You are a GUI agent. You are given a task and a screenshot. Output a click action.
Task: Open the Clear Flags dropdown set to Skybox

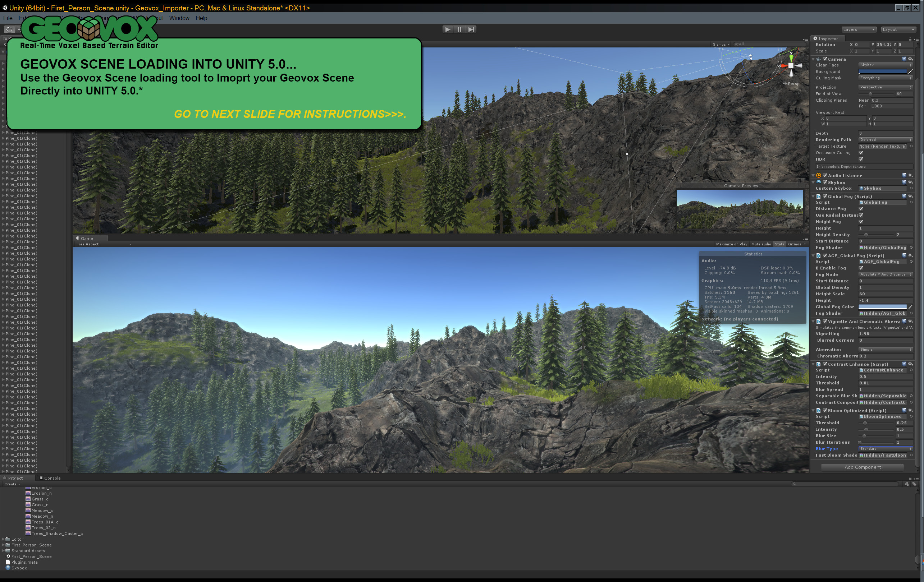tap(886, 65)
